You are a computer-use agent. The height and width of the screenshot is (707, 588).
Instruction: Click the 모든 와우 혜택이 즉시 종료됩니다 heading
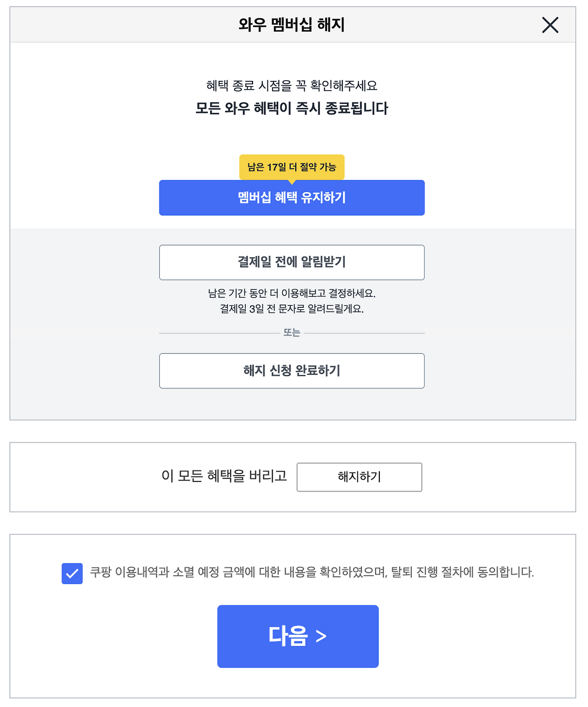(x=292, y=108)
